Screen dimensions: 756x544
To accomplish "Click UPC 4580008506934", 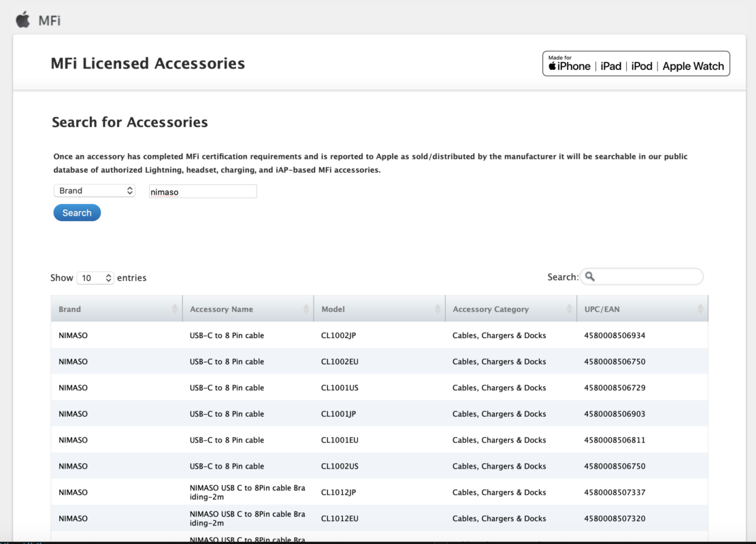I will point(614,335).
